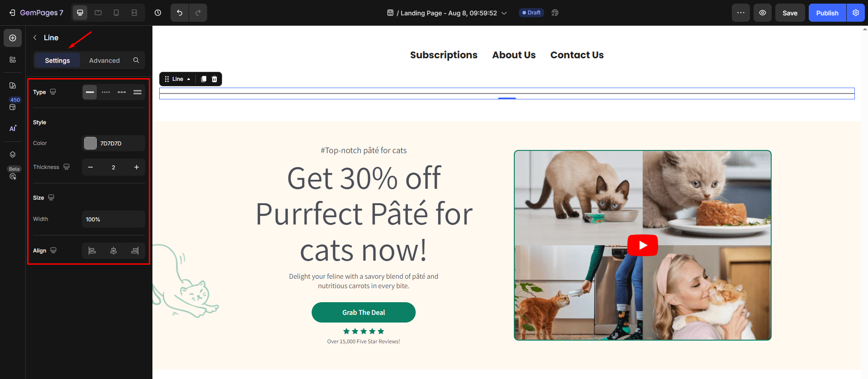
Task: Click the Grab The Deal button
Action: (x=364, y=313)
